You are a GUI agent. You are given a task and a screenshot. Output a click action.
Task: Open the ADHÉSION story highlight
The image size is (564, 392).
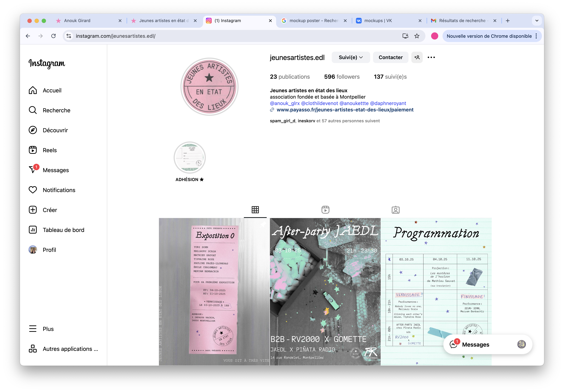click(x=190, y=158)
